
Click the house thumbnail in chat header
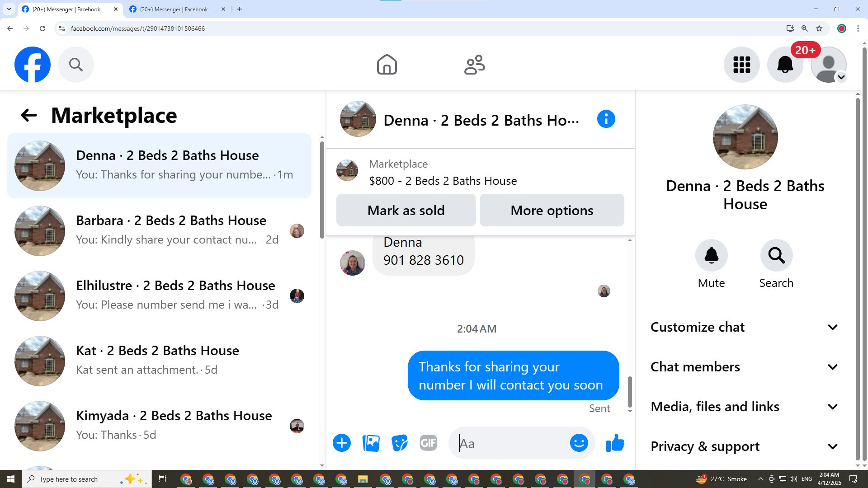(358, 119)
